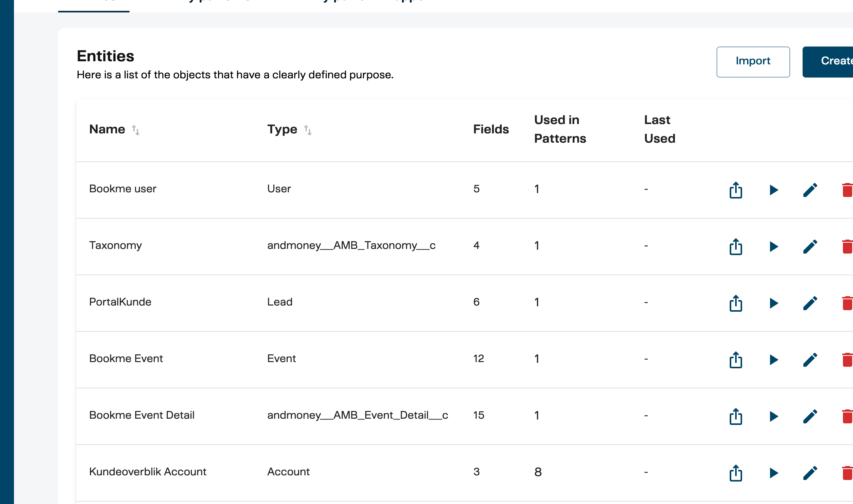853x504 pixels.
Task: Run the Bookme Event entity
Action: click(774, 360)
